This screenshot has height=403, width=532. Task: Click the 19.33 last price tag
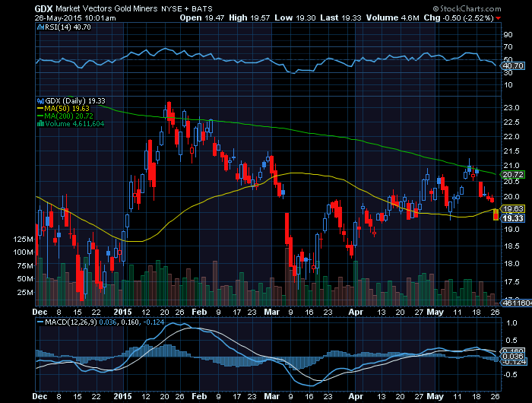[x=513, y=218]
